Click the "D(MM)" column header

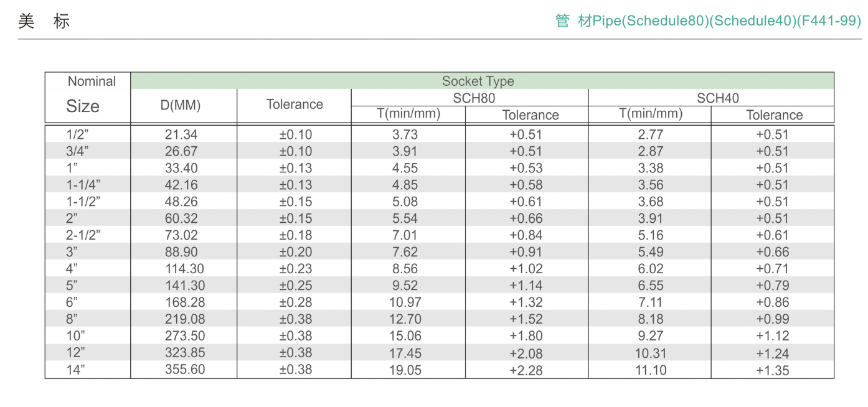[x=181, y=105]
